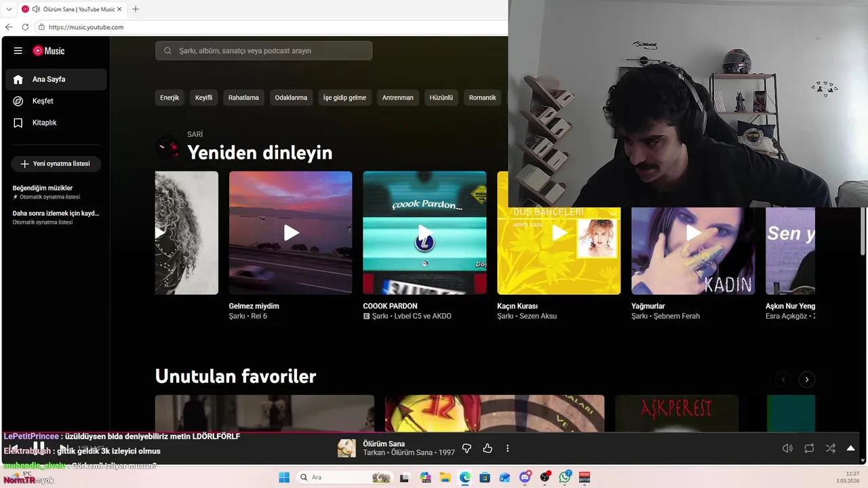The width and height of the screenshot is (868, 488).
Task: Expand the now playing panel
Action: point(850,449)
